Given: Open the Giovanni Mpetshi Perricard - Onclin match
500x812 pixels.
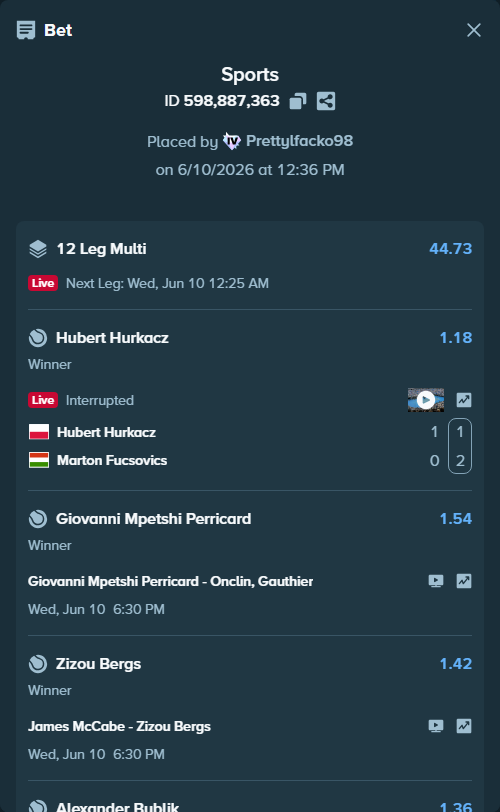Looking at the screenshot, I should 170,581.
